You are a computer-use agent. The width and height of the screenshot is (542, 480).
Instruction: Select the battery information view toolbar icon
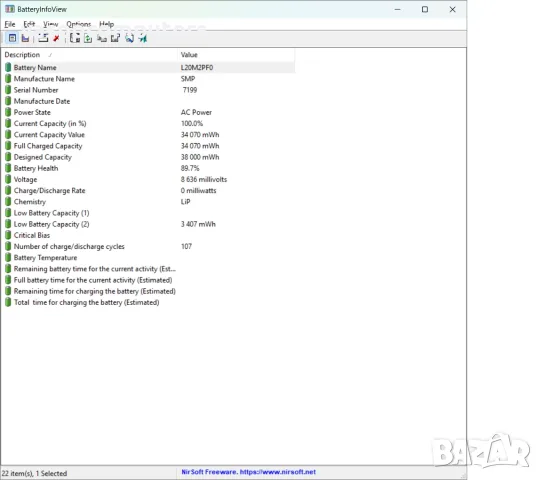point(12,38)
